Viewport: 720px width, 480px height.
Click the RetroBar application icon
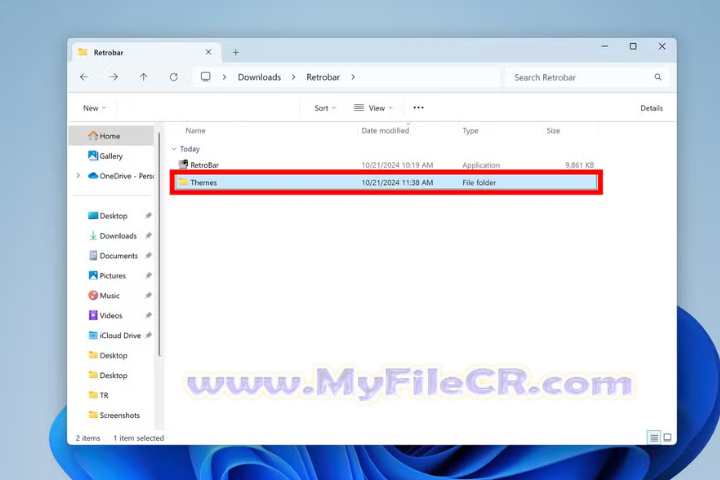pos(183,164)
